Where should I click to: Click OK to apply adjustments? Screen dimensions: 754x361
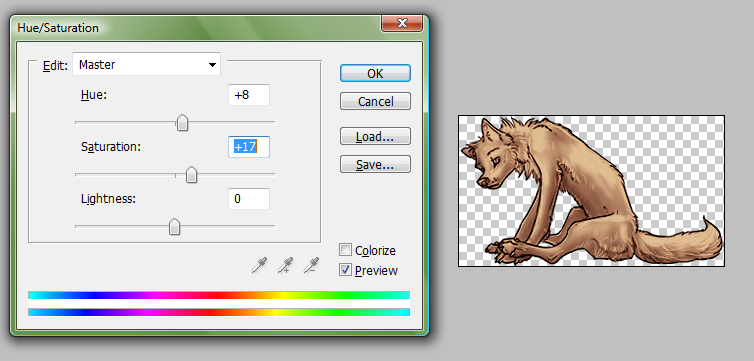tap(375, 74)
